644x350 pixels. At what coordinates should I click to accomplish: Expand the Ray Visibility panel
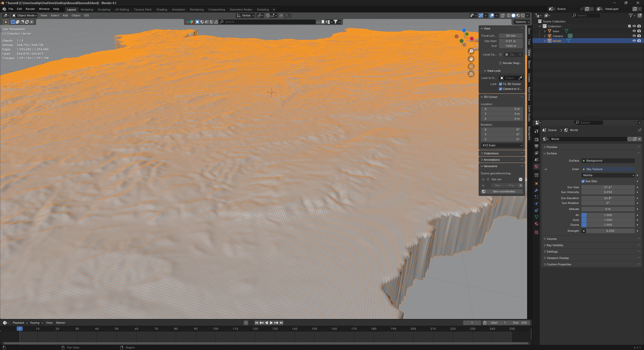pos(555,245)
